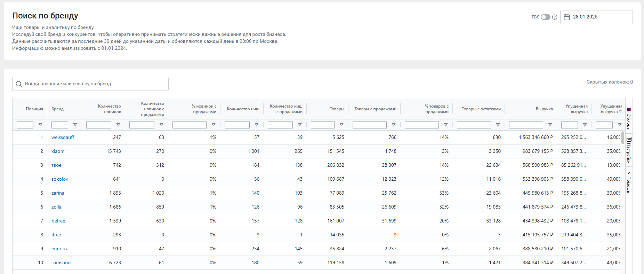Open the Столбцы side panel tab
Viewport: 644px width, 274px height.
click(x=629, y=119)
